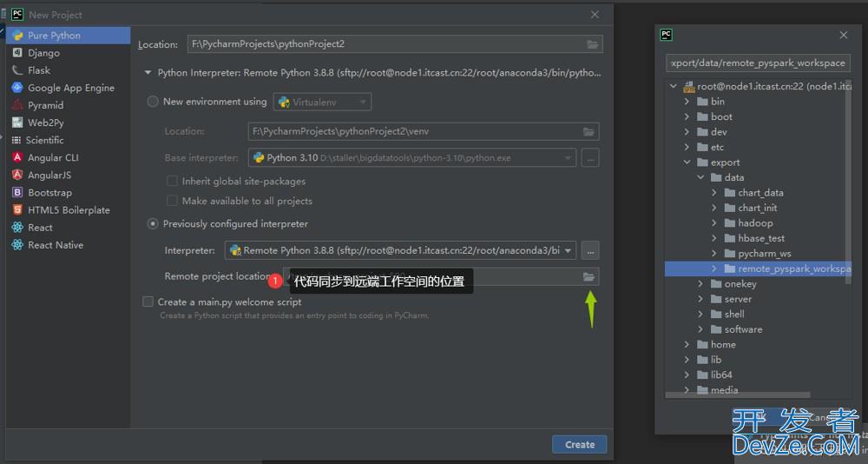Expand the dev folder
The height and width of the screenshot is (464, 868).
pyautogui.click(x=687, y=132)
